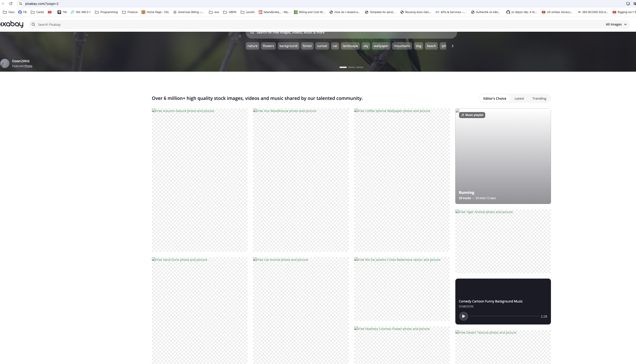Open the American Billing bookmark

[188, 12]
